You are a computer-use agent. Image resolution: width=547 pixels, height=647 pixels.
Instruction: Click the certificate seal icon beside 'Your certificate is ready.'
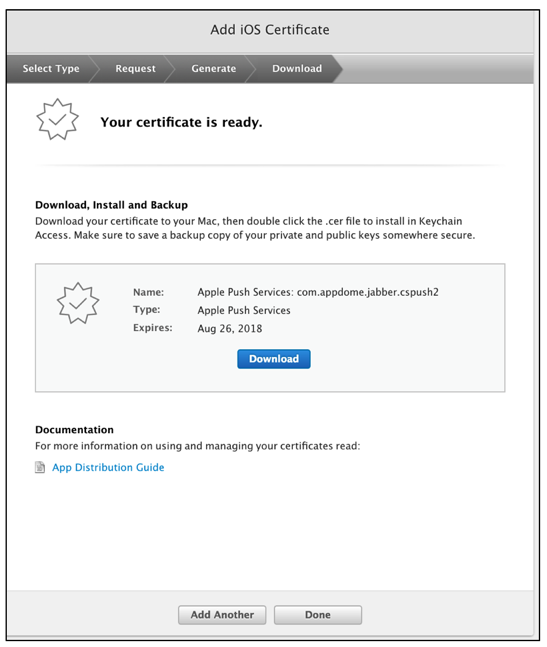click(57, 119)
